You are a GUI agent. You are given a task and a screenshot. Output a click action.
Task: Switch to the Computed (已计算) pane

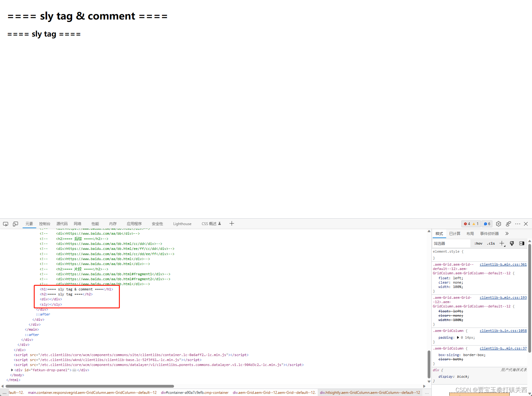(x=455, y=234)
